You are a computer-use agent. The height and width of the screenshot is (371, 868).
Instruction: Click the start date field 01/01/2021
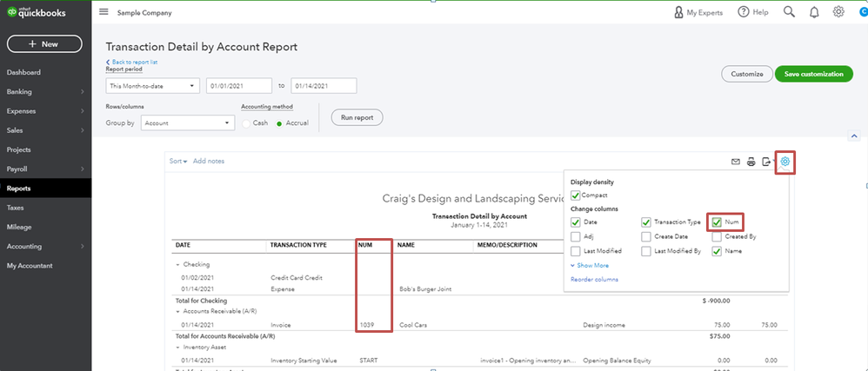[x=239, y=86]
